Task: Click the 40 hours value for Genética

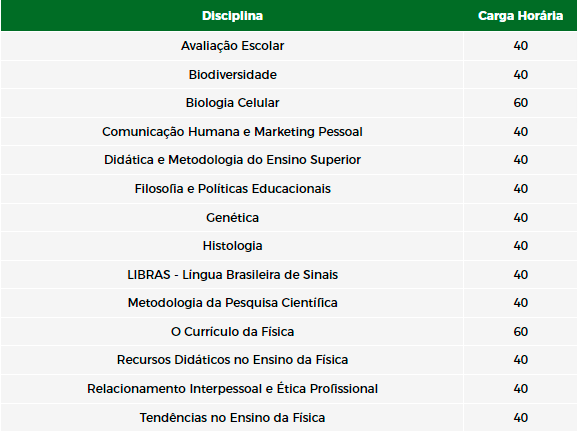Action: point(520,217)
